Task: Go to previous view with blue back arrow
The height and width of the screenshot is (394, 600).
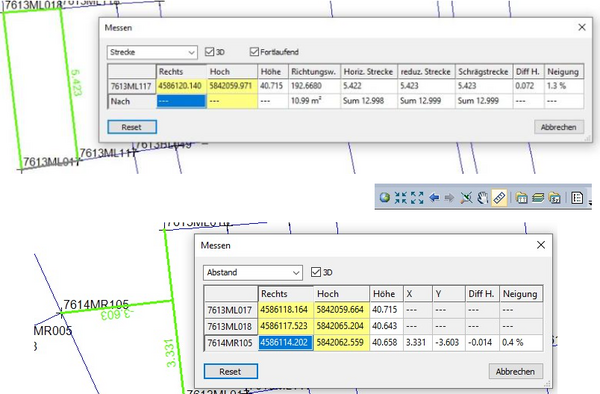Action: pos(434,197)
